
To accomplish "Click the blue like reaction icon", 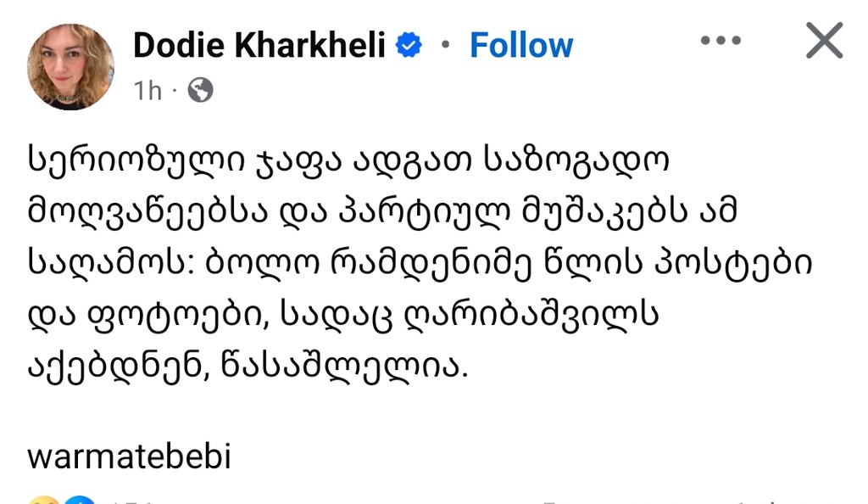I will (x=79, y=500).
